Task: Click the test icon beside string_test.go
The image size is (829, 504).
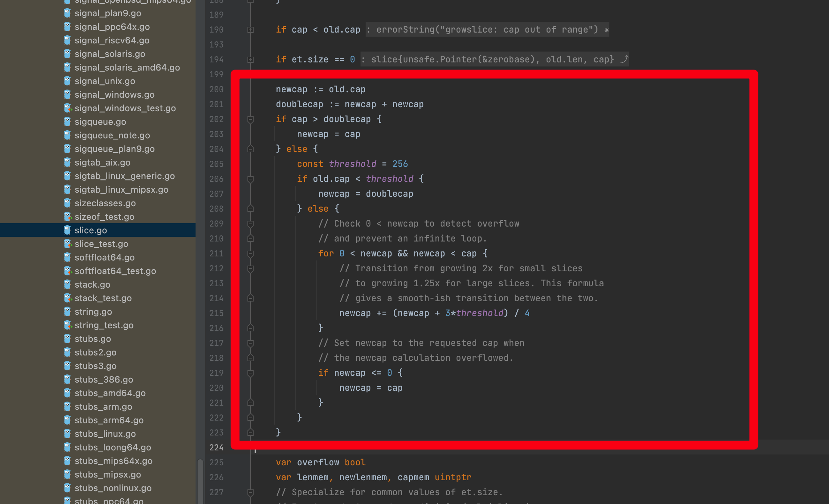Action: tap(67, 325)
